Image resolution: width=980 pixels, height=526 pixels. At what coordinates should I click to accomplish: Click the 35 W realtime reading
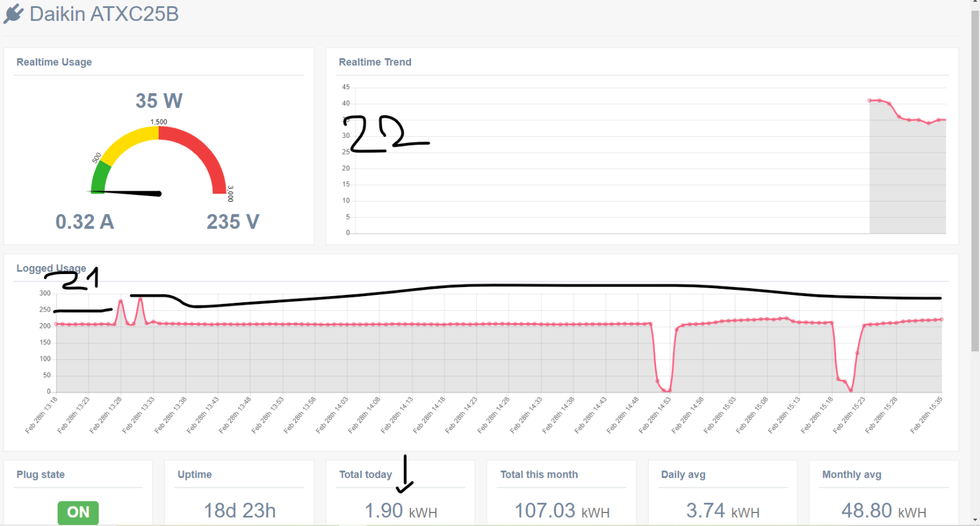(159, 101)
